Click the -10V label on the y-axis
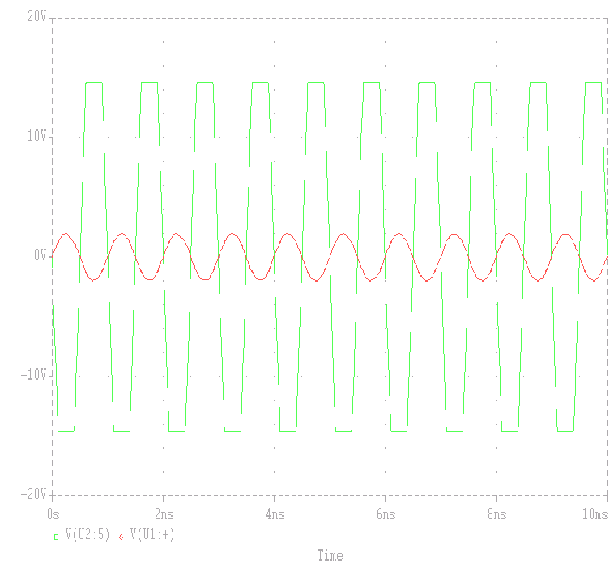This screenshot has width=614, height=587. pyautogui.click(x=33, y=375)
